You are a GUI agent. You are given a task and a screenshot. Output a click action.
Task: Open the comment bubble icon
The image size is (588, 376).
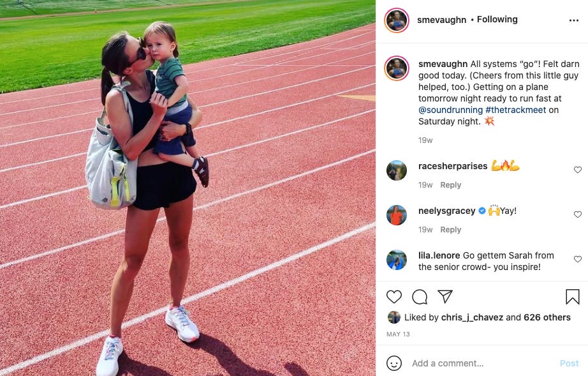click(x=420, y=297)
